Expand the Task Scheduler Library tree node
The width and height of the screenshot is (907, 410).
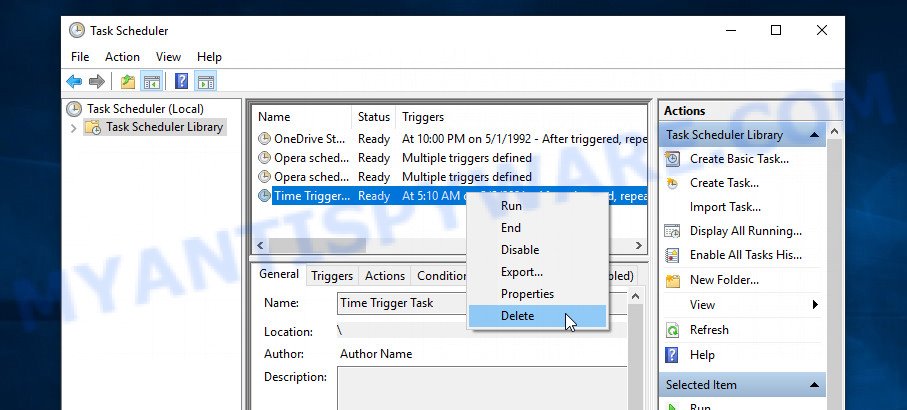click(73, 128)
